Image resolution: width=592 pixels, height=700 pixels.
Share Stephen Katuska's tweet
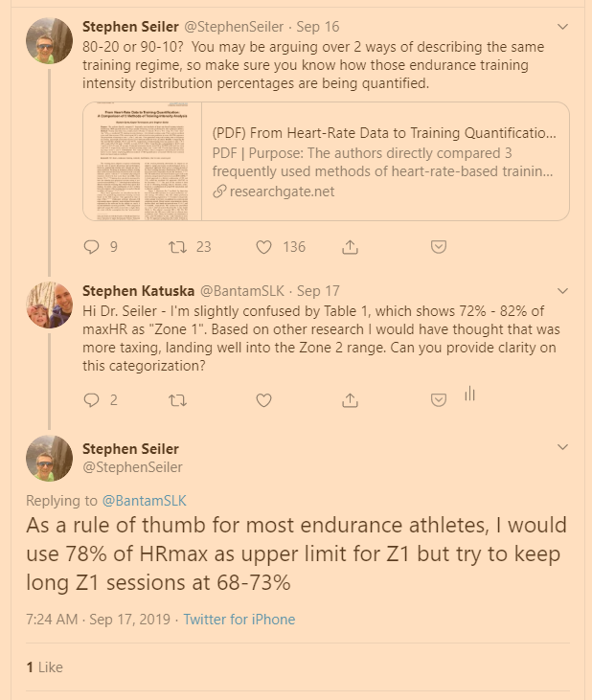tap(351, 399)
